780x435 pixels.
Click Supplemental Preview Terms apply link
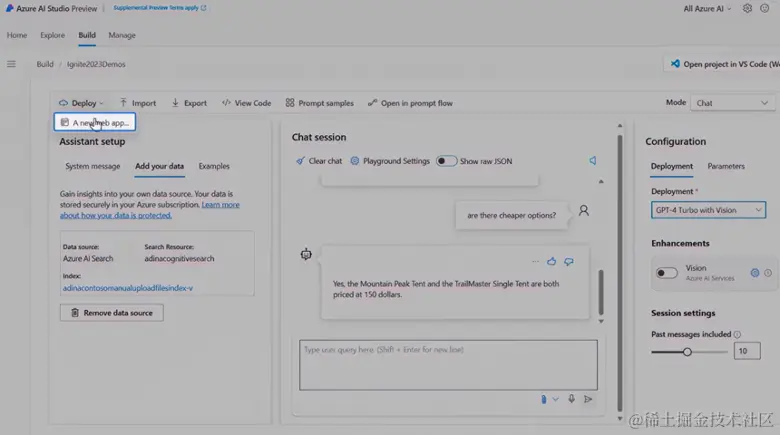click(159, 8)
